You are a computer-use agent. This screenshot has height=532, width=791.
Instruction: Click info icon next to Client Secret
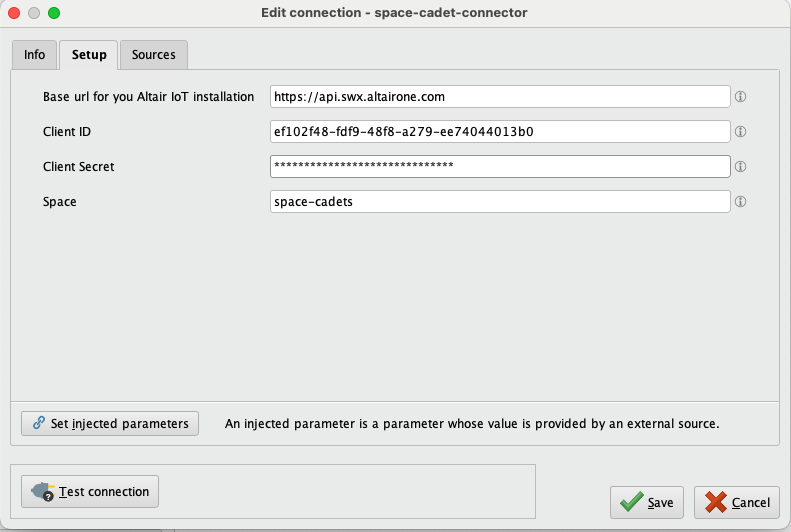741,167
